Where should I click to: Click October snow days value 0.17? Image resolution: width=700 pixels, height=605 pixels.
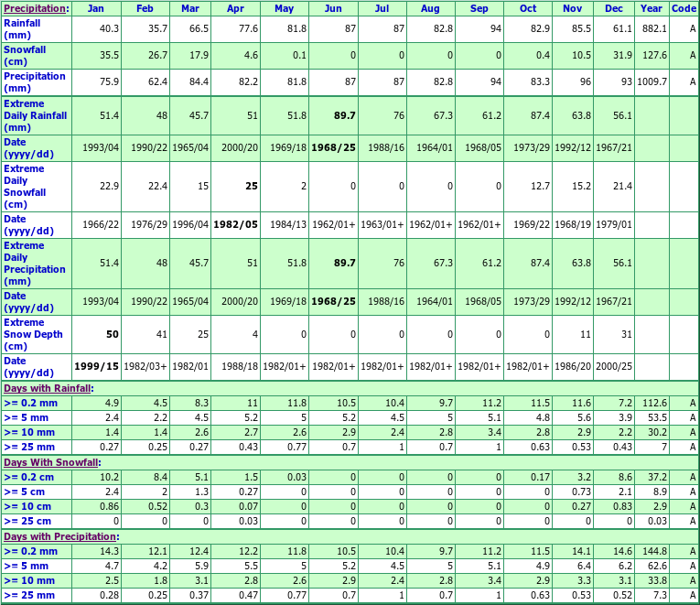click(x=540, y=477)
